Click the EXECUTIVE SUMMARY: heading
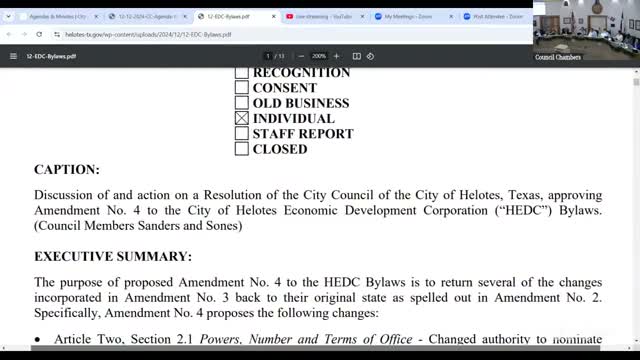The height and width of the screenshot is (360, 640). [x=113, y=256]
